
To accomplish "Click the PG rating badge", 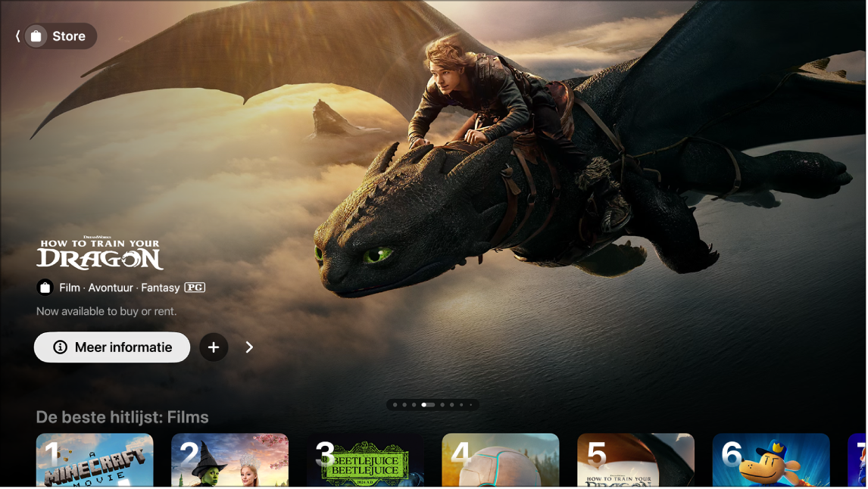I will pyautogui.click(x=194, y=288).
